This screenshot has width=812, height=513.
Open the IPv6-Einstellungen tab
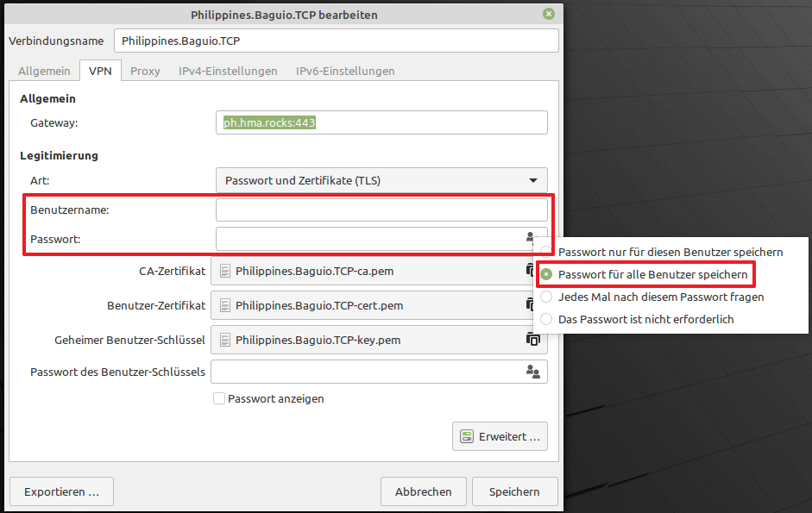tap(345, 71)
